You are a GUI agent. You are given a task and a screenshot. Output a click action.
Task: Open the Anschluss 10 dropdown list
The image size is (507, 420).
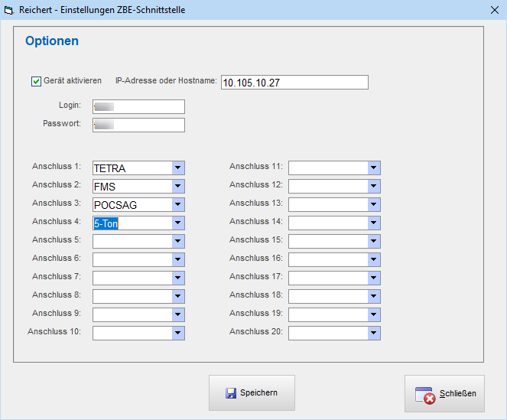(177, 334)
